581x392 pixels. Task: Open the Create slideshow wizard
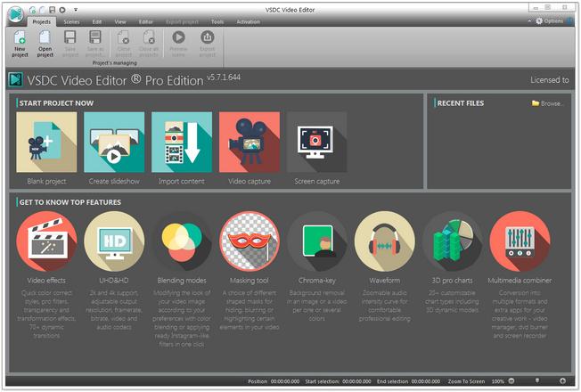coord(114,143)
